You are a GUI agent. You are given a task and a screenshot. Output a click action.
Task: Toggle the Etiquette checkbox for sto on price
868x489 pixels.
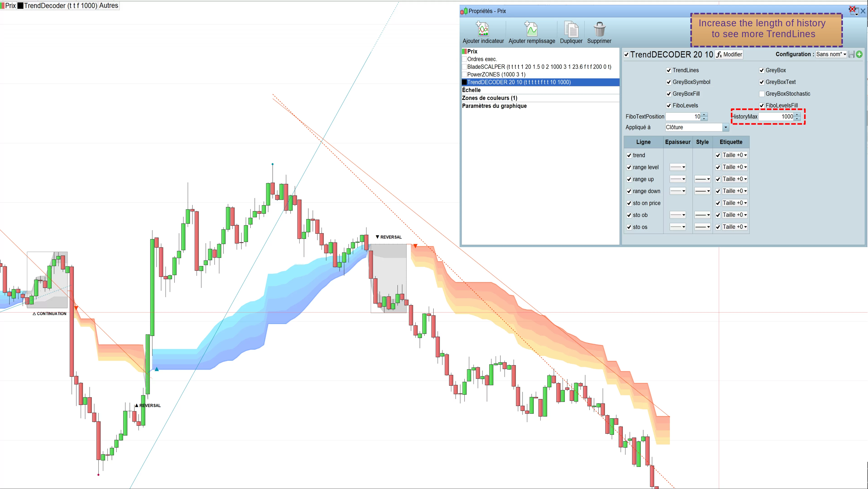point(718,203)
